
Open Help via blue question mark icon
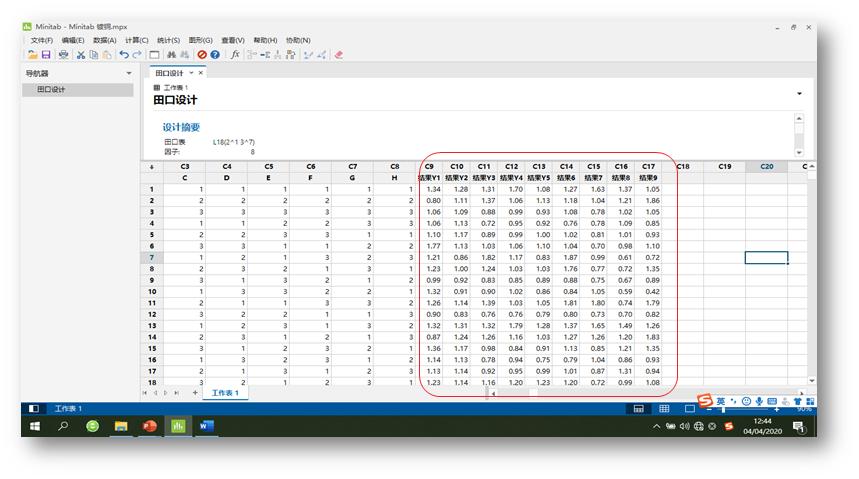(215, 54)
